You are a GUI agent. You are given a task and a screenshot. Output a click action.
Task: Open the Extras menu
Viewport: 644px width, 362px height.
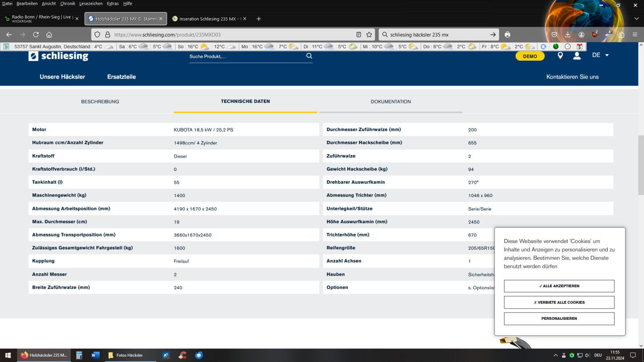(x=113, y=4)
